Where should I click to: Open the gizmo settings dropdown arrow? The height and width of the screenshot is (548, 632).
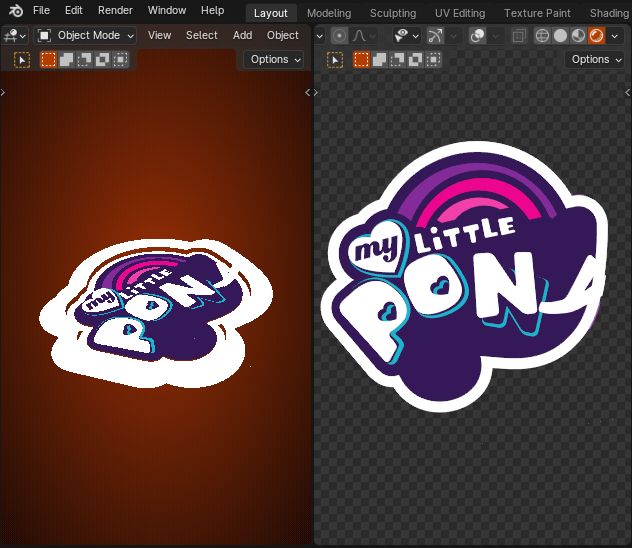[x=453, y=36]
